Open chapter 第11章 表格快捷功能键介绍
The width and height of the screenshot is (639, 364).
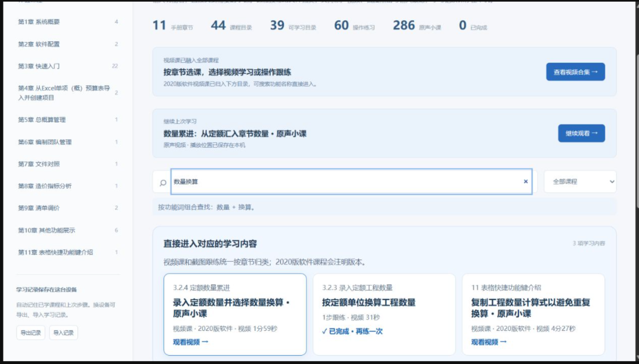click(x=67, y=252)
